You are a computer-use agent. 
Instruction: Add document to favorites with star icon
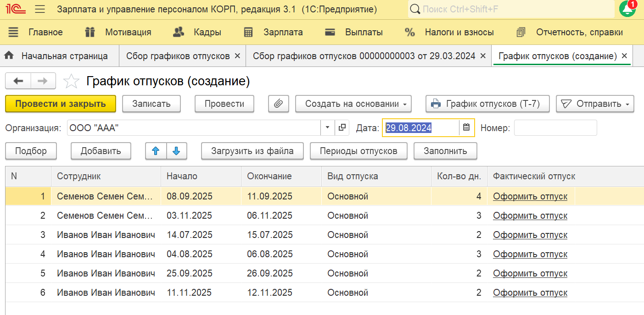(x=71, y=82)
